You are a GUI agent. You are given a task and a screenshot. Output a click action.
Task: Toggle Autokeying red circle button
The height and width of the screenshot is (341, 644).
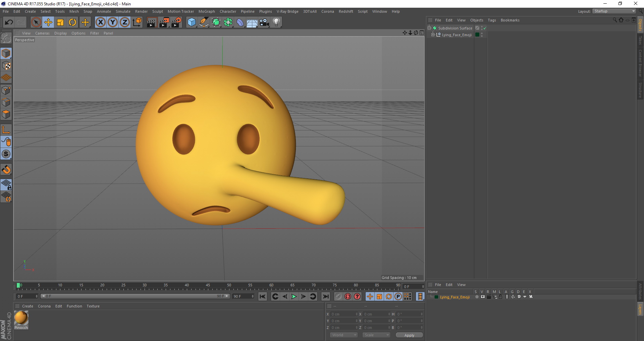[x=348, y=296]
